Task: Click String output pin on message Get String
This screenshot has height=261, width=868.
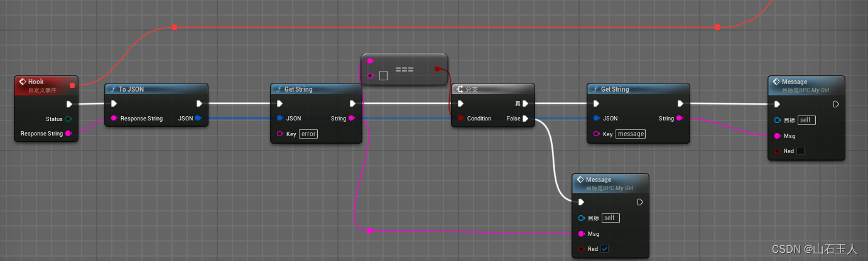Action: click(x=680, y=119)
